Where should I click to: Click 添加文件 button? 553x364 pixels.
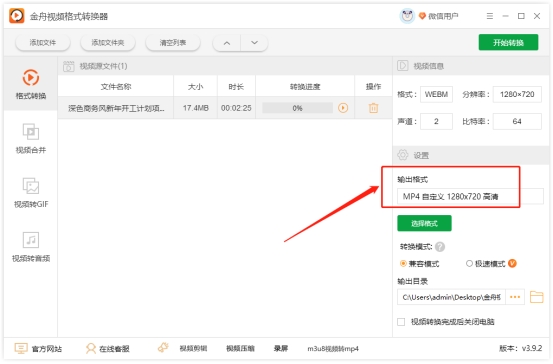(x=43, y=43)
